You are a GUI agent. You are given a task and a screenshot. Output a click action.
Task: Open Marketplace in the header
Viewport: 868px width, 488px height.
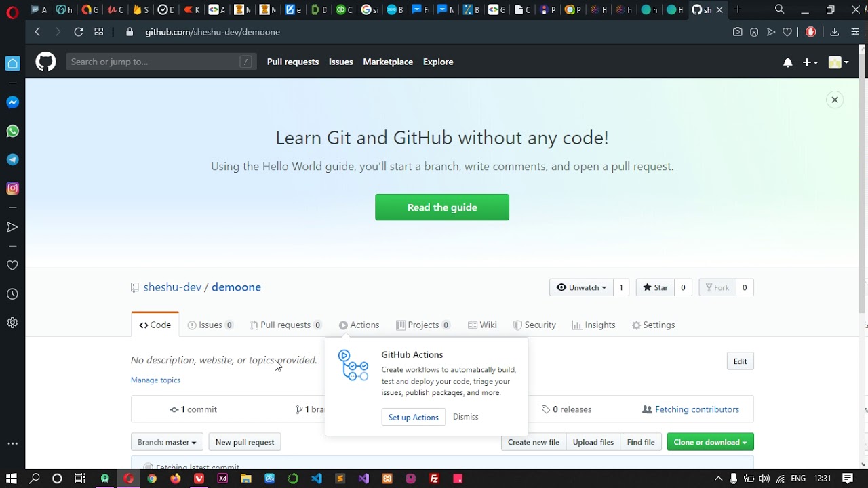tap(388, 62)
